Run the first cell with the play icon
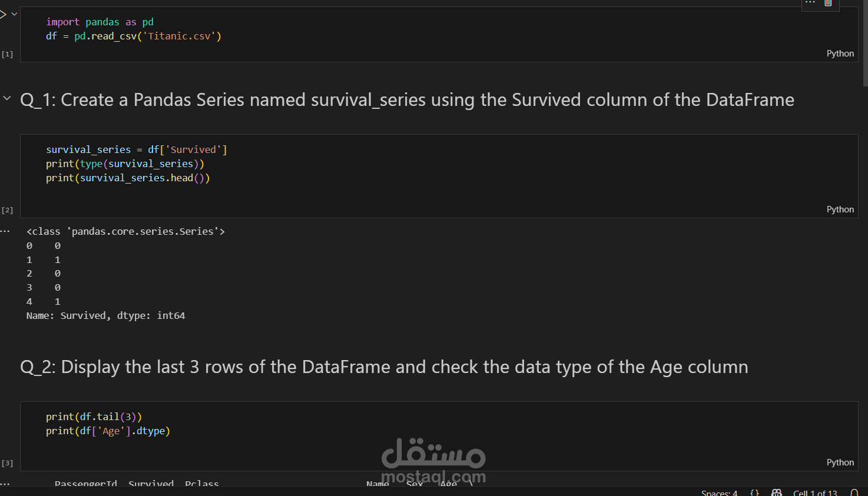This screenshot has height=496, width=868. click(x=2, y=14)
